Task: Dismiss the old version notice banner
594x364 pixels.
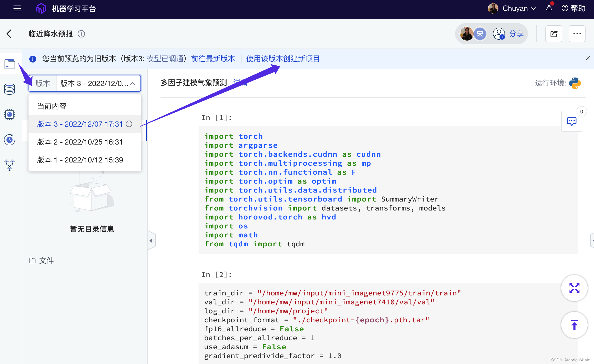Action: pyautogui.click(x=588, y=58)
